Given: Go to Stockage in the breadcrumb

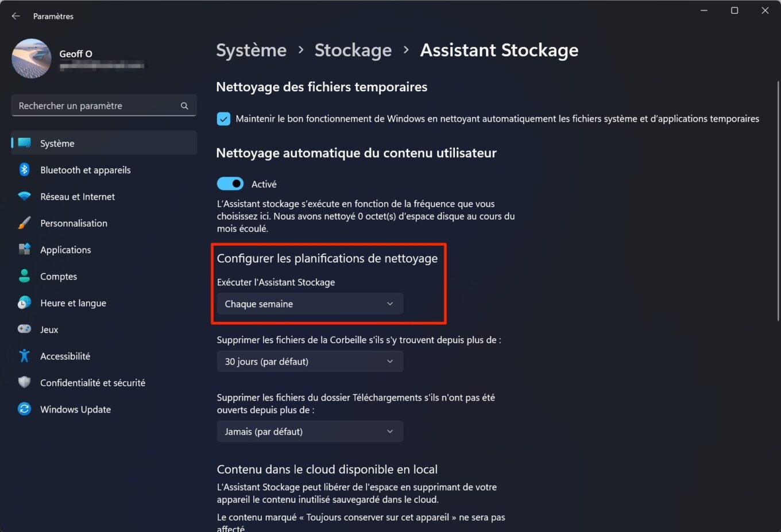Looking at the screenshot, I should 353,50.
